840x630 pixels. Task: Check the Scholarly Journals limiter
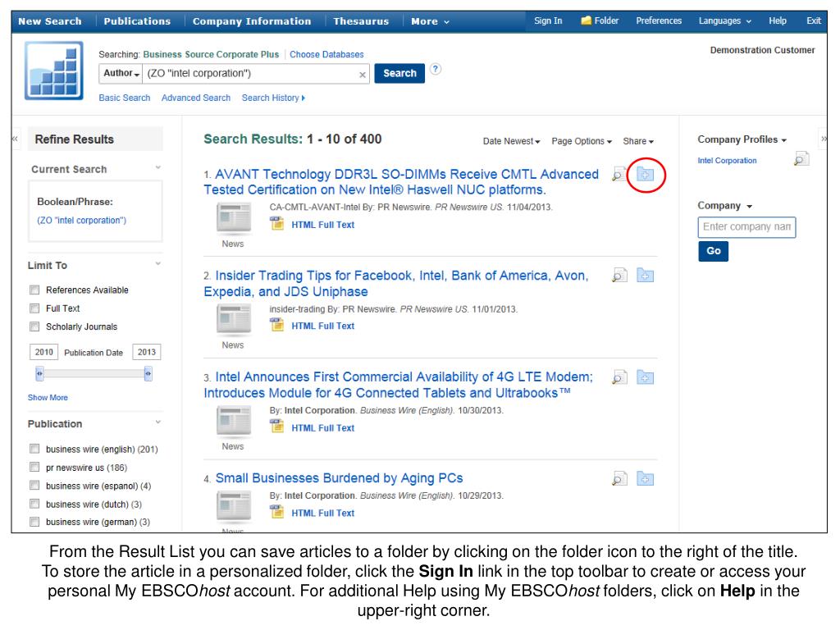[34, 326]
